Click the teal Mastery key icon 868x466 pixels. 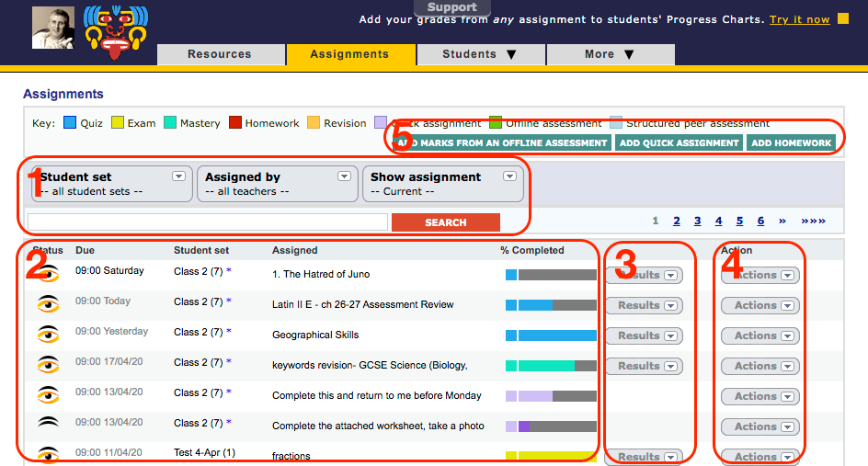pos(170,123)
